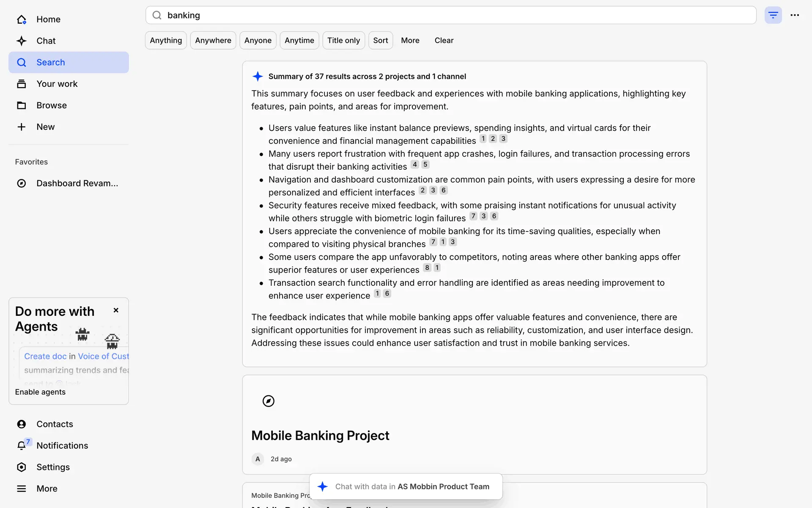The image size is (812, 508).
Task: Click the filter icon beside search bar
Action: tap(773, 15)
